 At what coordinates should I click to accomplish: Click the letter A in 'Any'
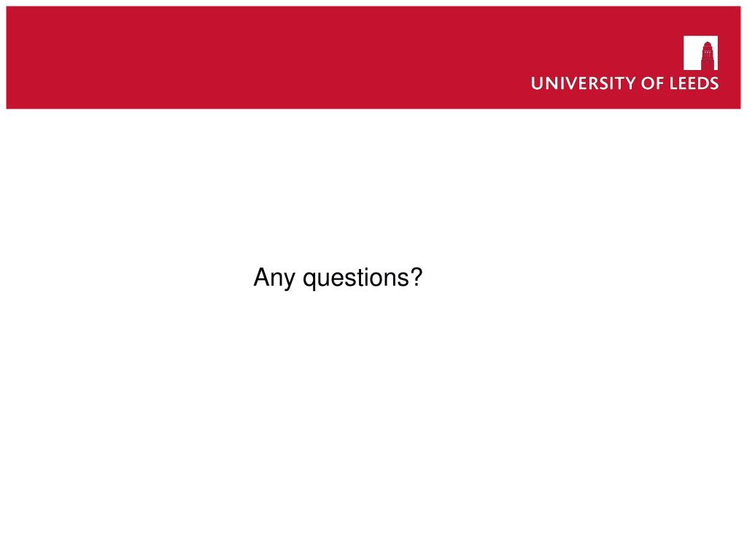(x=262, y=276)
